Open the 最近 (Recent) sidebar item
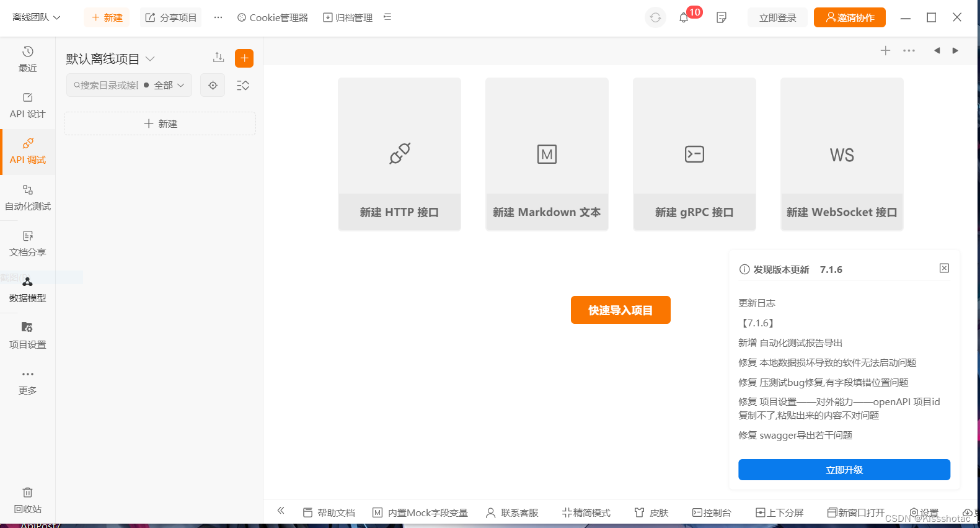980x528 pixels. tap(27, 60)
